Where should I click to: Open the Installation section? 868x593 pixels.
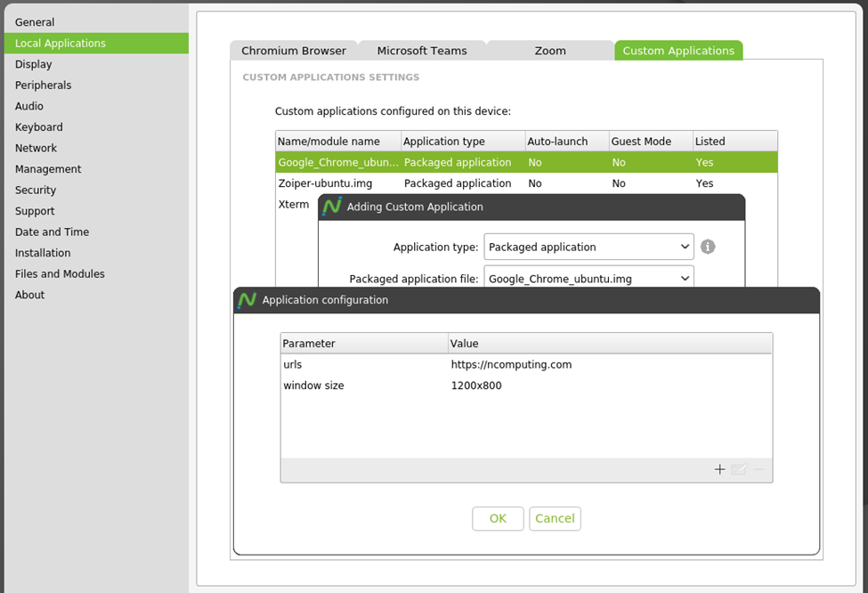pos(96,253)
